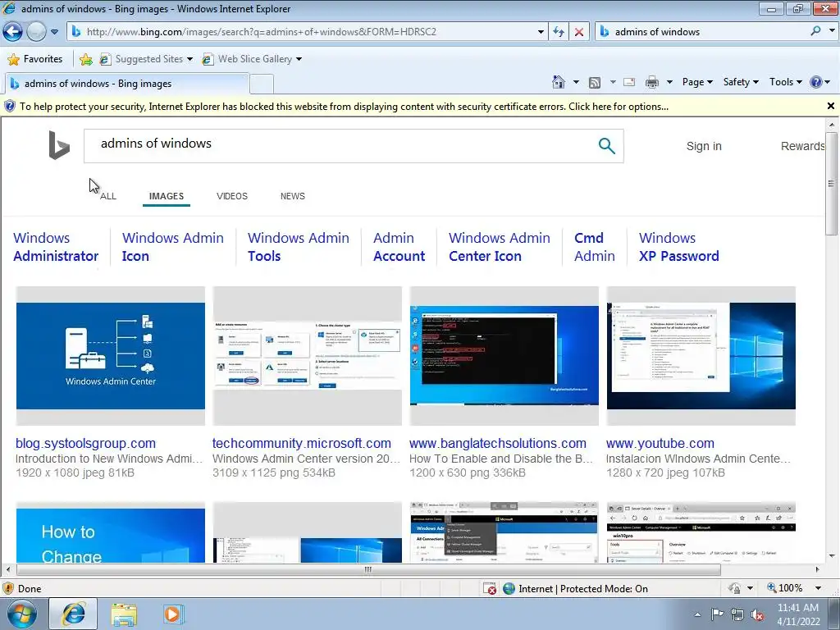Click the Home page icon
Screen dimensions: 840x630
click(558, 82)
